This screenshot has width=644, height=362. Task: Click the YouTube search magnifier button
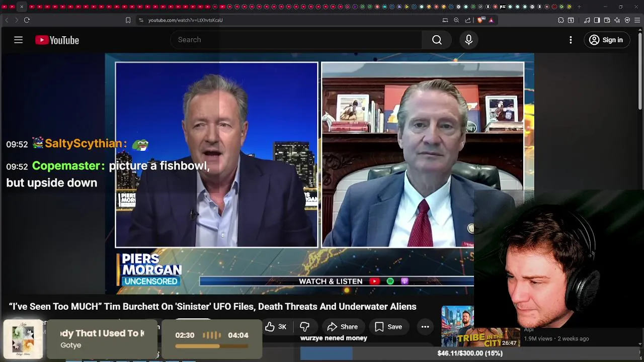[437, 40]
